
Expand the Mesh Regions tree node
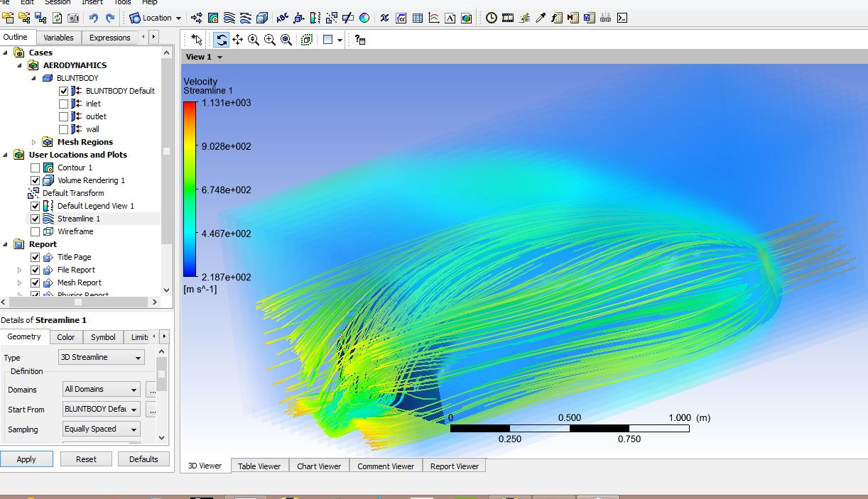pos(33,142)
